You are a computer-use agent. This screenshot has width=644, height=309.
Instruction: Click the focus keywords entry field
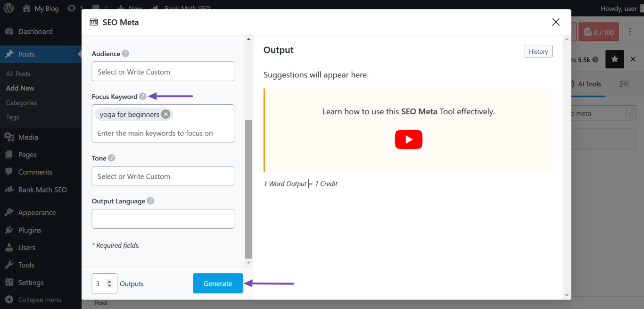163,133
